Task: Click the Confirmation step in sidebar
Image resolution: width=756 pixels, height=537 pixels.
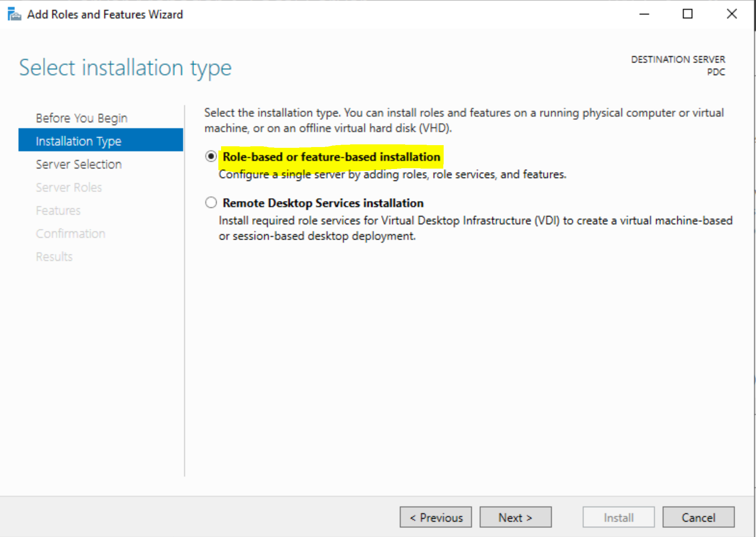Action: (x=70, y=234)
